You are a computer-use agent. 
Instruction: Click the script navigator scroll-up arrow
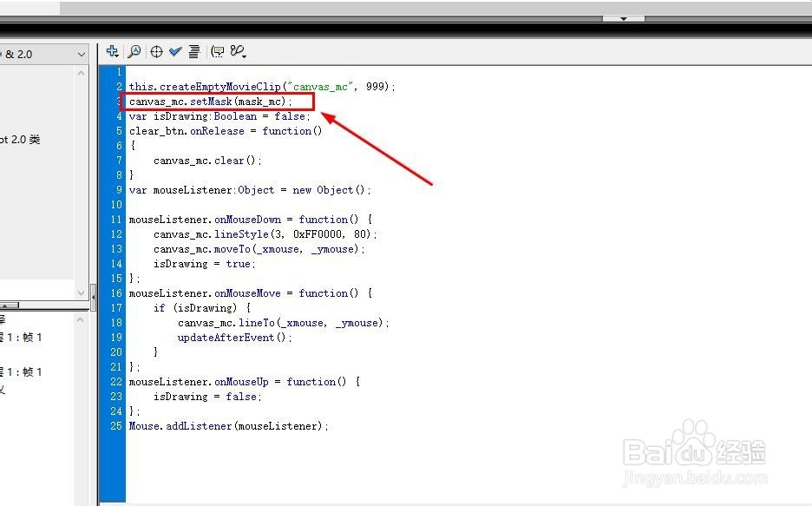coord(81,320)
